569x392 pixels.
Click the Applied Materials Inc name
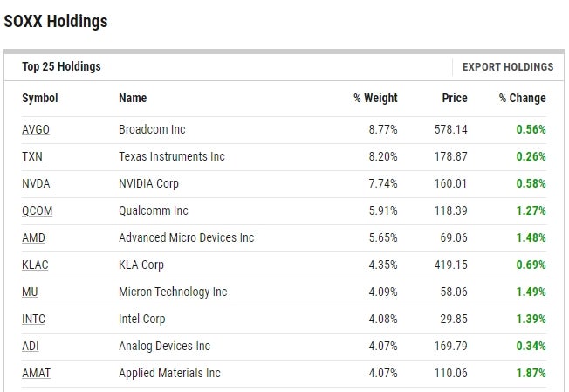[169, 373]
